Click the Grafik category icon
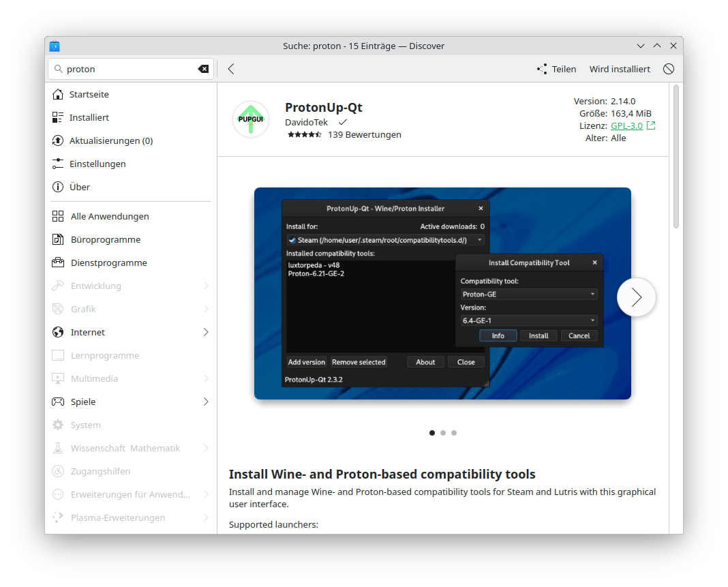 (57, 310)
